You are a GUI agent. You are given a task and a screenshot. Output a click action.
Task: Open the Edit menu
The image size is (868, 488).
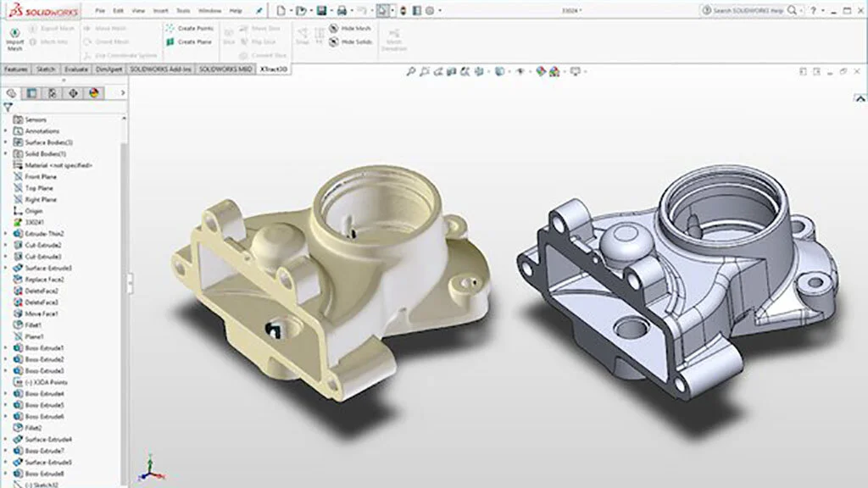point(119,10)
